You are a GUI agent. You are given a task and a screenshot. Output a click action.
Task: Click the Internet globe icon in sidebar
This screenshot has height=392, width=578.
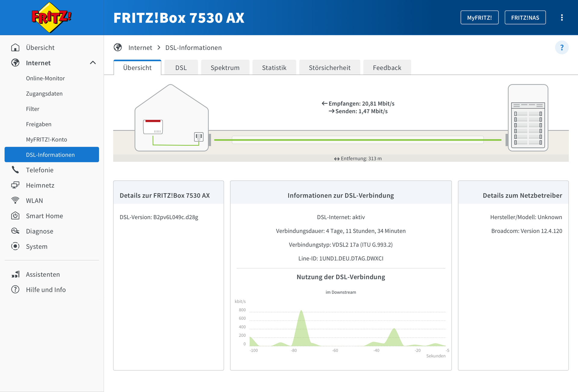[15, 63]
